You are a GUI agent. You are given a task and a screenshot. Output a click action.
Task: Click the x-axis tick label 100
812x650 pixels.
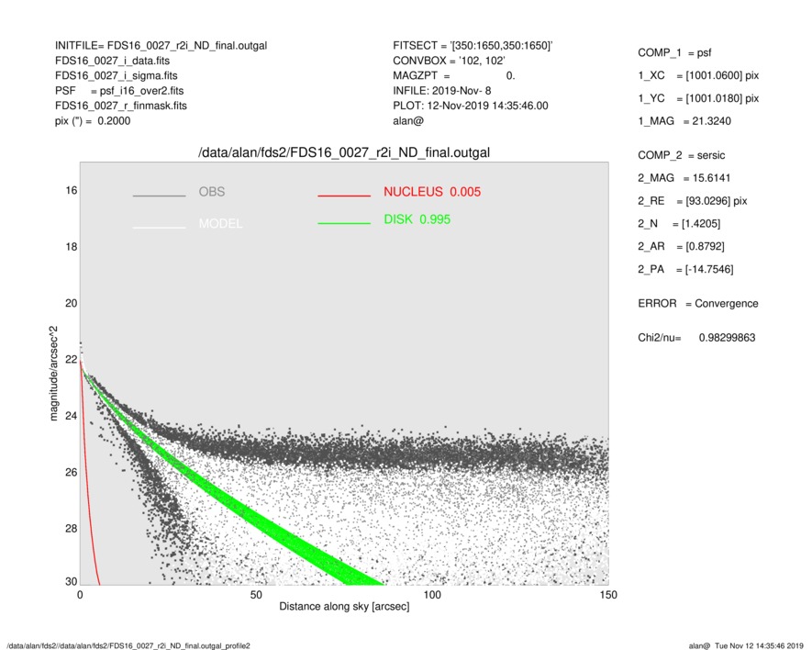tap(432, 595)
